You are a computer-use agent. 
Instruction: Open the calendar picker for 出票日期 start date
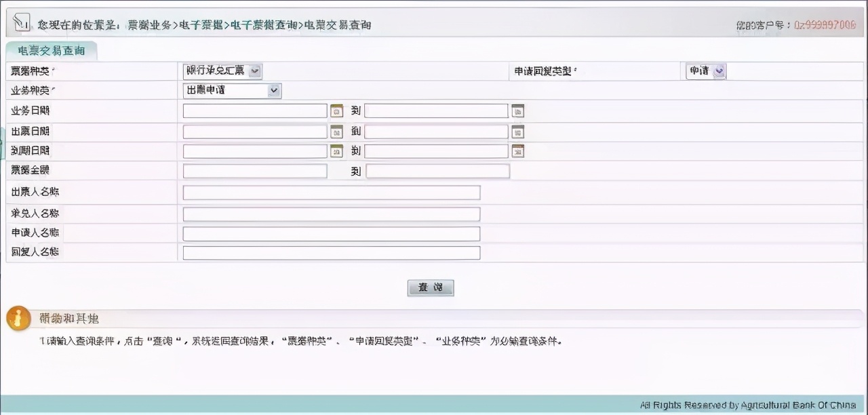(336, 131)
